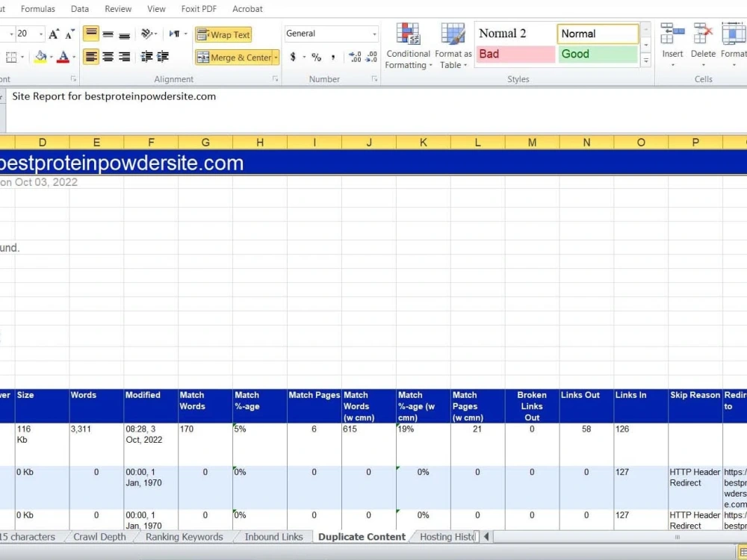
Task: Switch to Ranking Keywords sheet tab
Action: click(184, 537)
